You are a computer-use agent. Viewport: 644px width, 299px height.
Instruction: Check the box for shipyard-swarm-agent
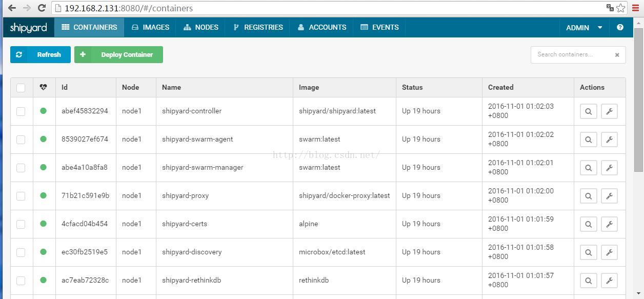point(21,139)
